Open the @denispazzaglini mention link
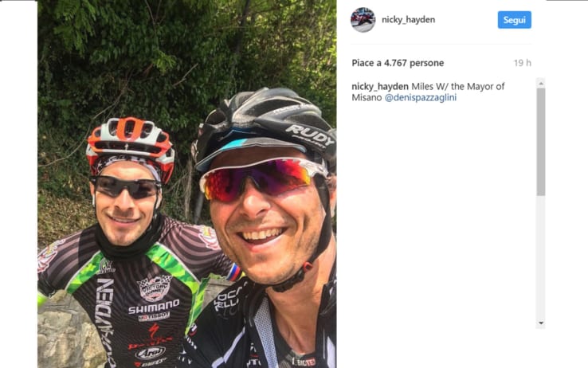This screenshot has width=588, height=368. [x=421, y=97]
